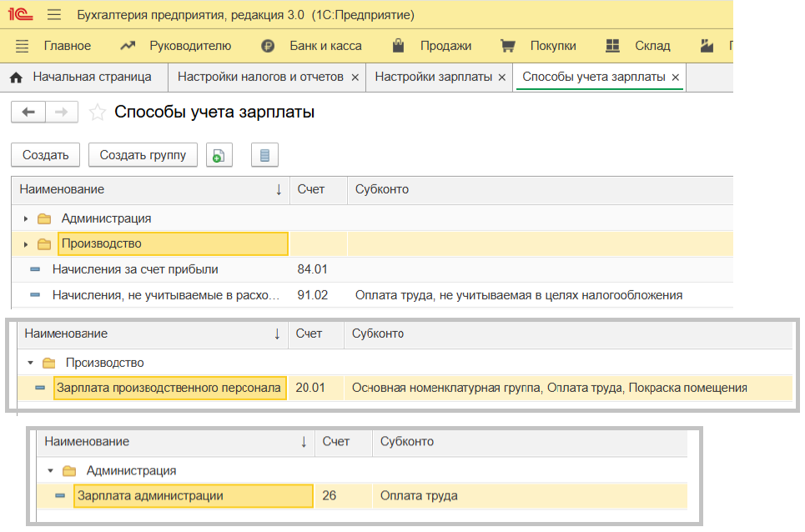Screen dimensions: 805x532
Task: Switch list view mode icon
Action: pyautogui.click(x=265, y=155)
